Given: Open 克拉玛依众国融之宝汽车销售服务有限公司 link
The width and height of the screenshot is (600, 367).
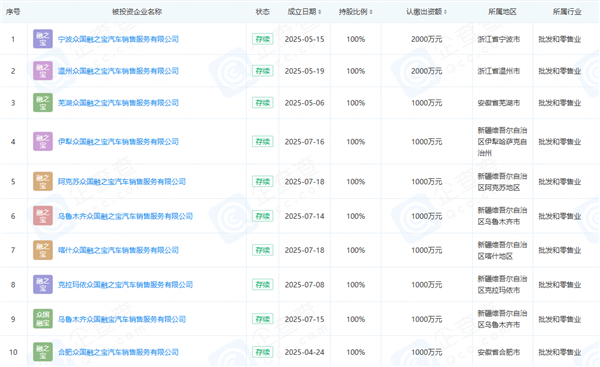Looking at the screenshot, I should pyautogui.click(x=125, y=285).
